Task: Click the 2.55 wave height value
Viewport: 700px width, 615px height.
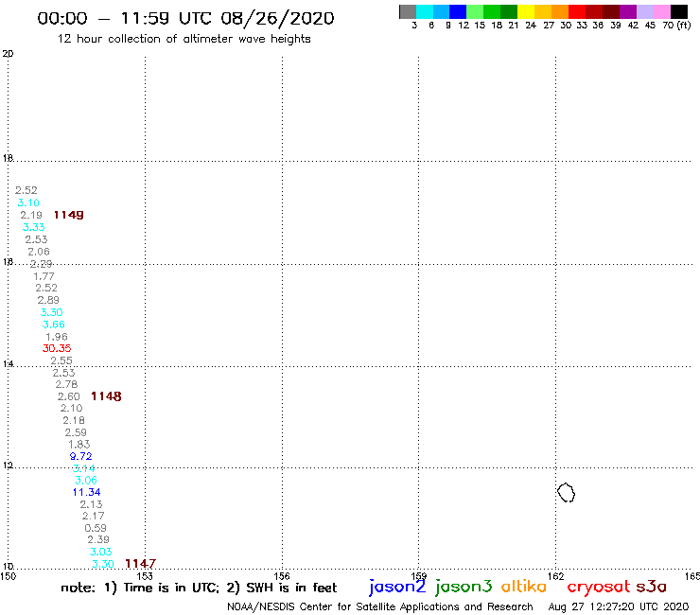Action: [x=61, y=360]
